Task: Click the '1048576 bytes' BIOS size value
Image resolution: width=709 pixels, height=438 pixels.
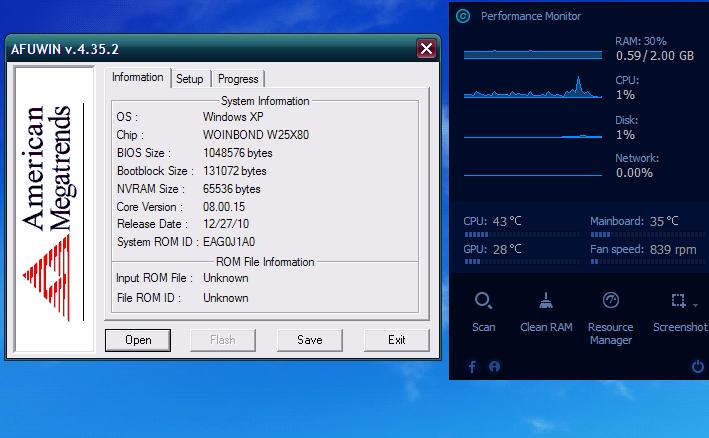Action: (x=238, y=153)
